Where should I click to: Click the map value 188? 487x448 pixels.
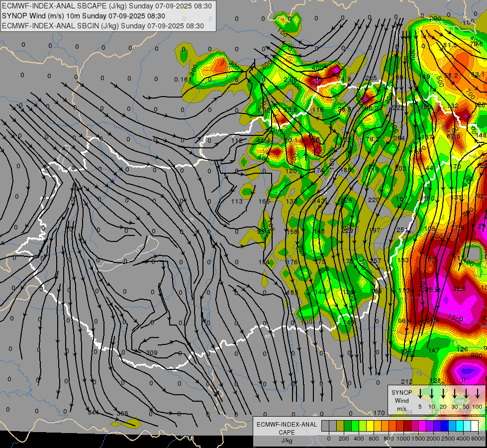click(345, 170)
